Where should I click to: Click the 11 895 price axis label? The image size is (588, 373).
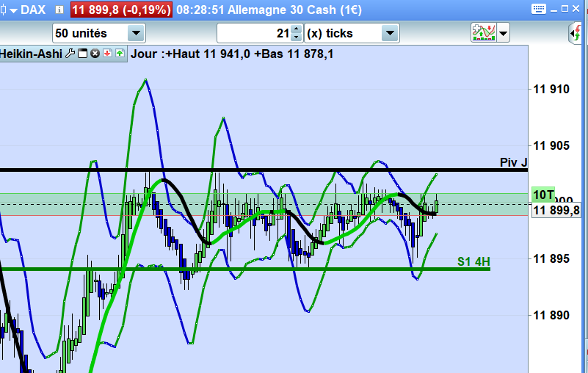(551, 258)
